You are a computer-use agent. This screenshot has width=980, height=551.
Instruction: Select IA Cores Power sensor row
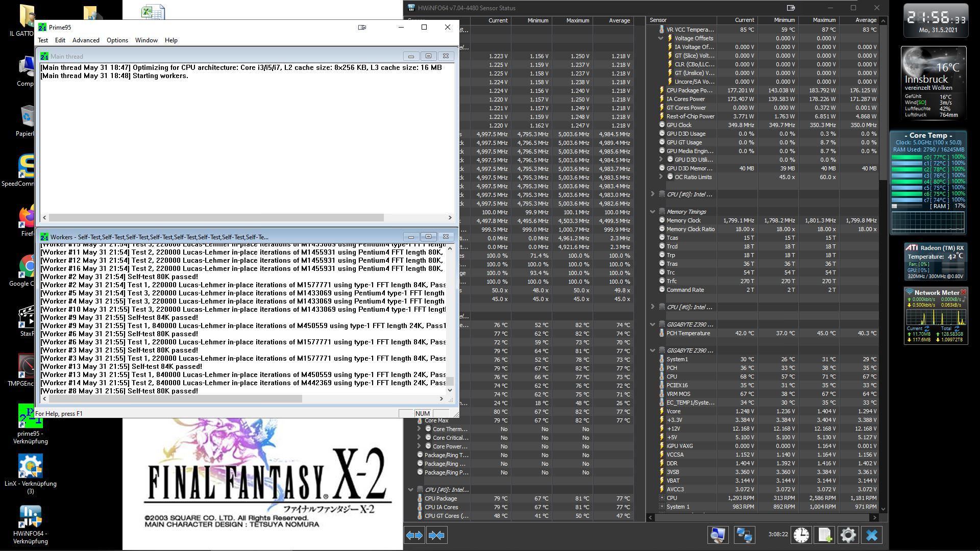763,99
